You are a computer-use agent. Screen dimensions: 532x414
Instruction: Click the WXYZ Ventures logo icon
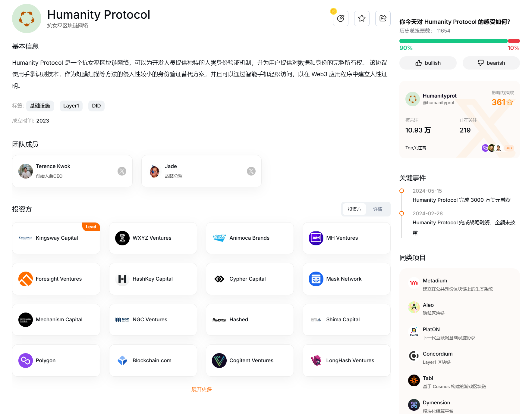[x=122, y=238]
